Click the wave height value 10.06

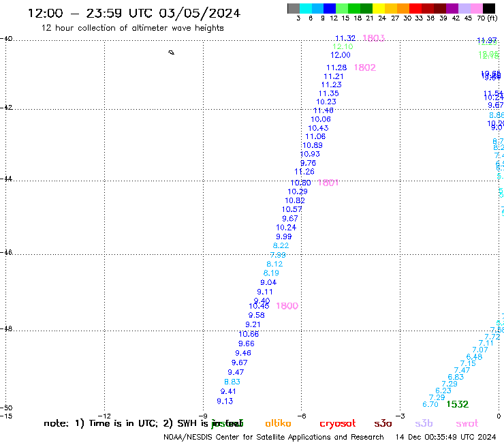click(321, 119)
